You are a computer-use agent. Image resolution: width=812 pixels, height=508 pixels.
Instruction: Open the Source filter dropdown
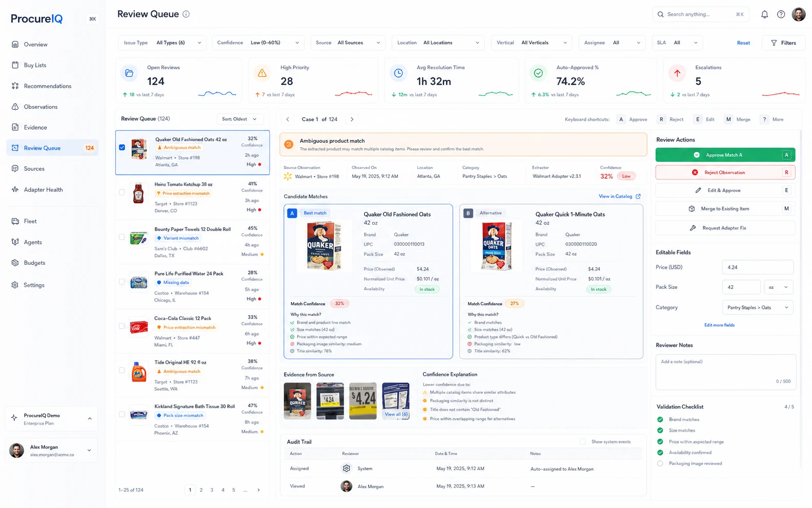(348, 43)
